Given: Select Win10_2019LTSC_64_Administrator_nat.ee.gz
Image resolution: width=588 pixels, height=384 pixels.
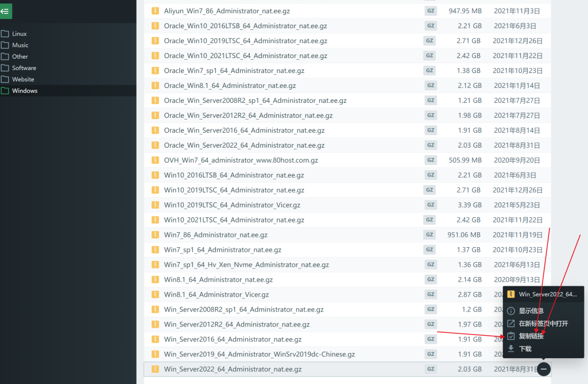Looking at the screenshot, I should [234, 190].
